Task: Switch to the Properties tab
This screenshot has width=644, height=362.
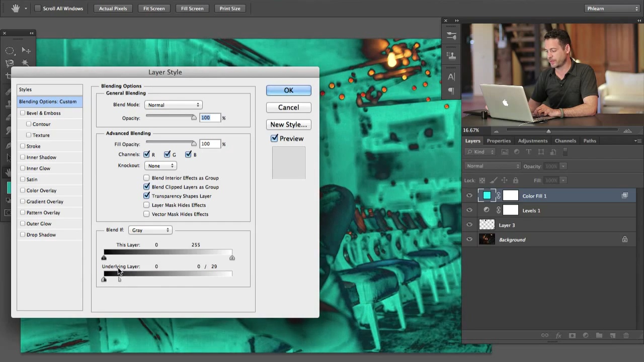Action: tap(499, 141)
